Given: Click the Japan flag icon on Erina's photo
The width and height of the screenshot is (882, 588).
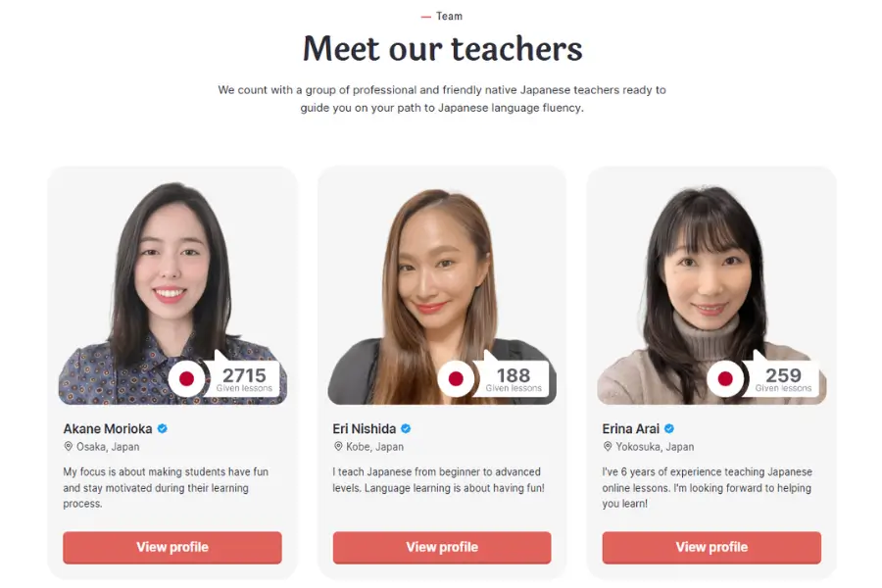Looking at the screenshot, I should 725,378.
